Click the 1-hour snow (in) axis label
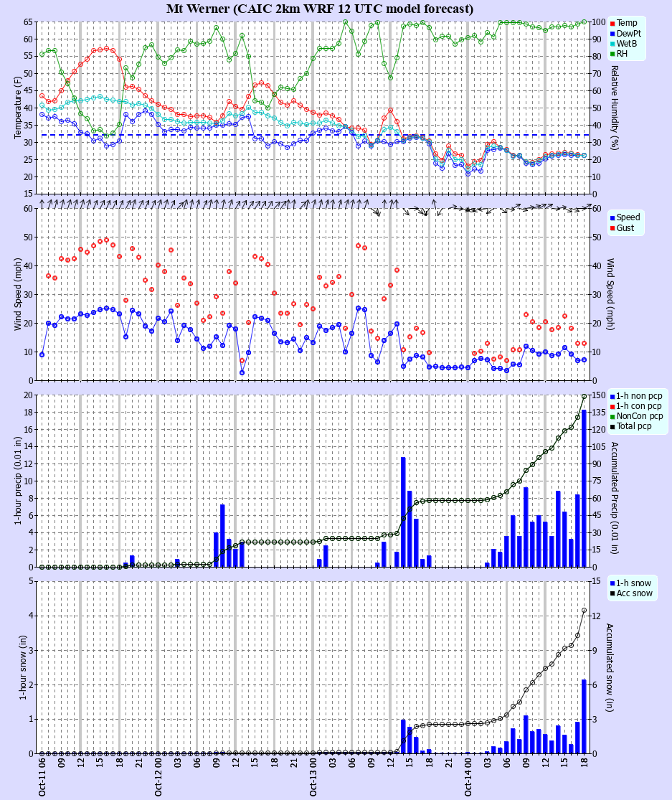Screen dimensions: 672x800 pyautogui.click(x=22, y=667)
